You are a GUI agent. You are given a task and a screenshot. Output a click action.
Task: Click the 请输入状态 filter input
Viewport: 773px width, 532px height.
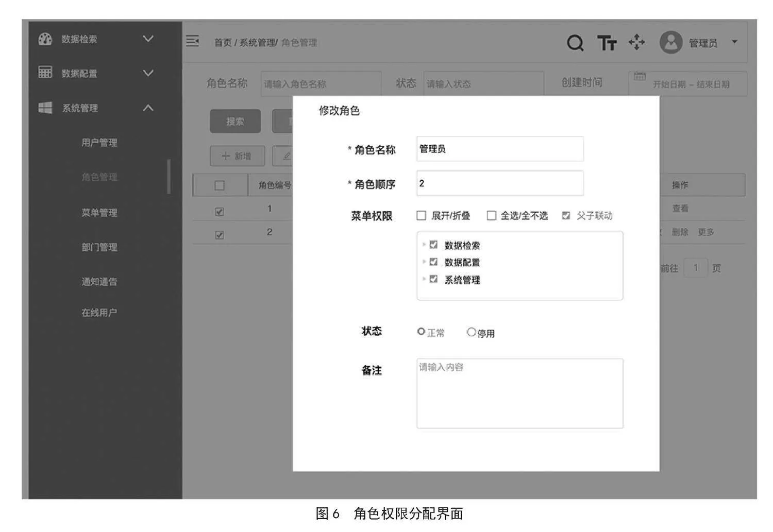click(x=483, y=83)
